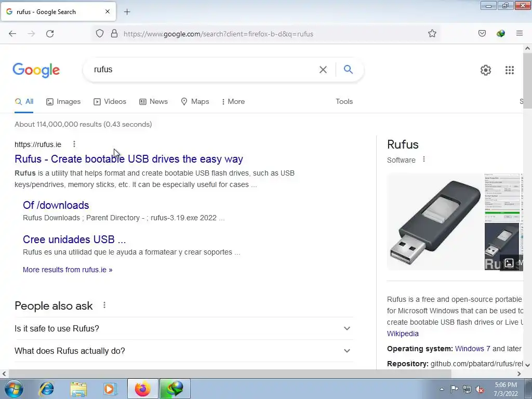
Task: Launch Internet Explorer from taskbar
Action: tap(46, 389)
